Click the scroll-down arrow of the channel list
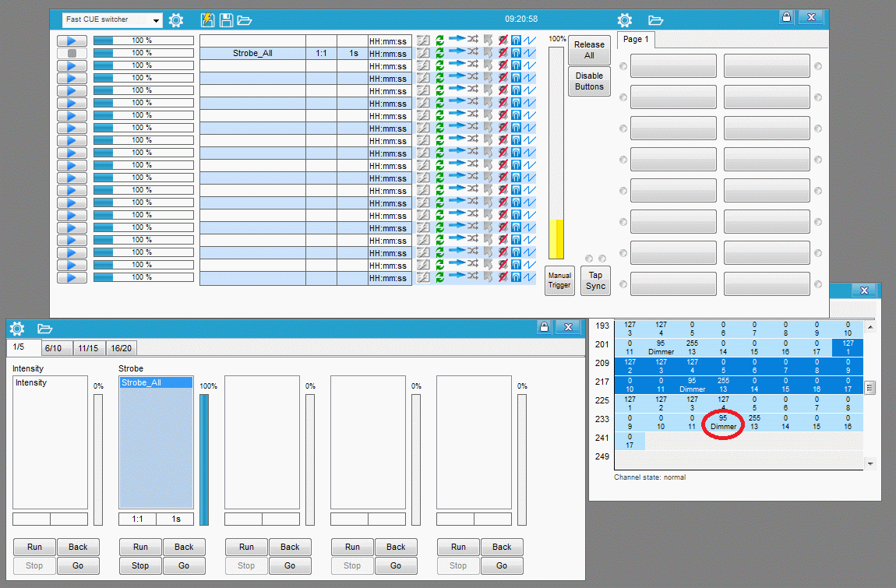This screenshot has height=588, width=896. click(870, 463)
